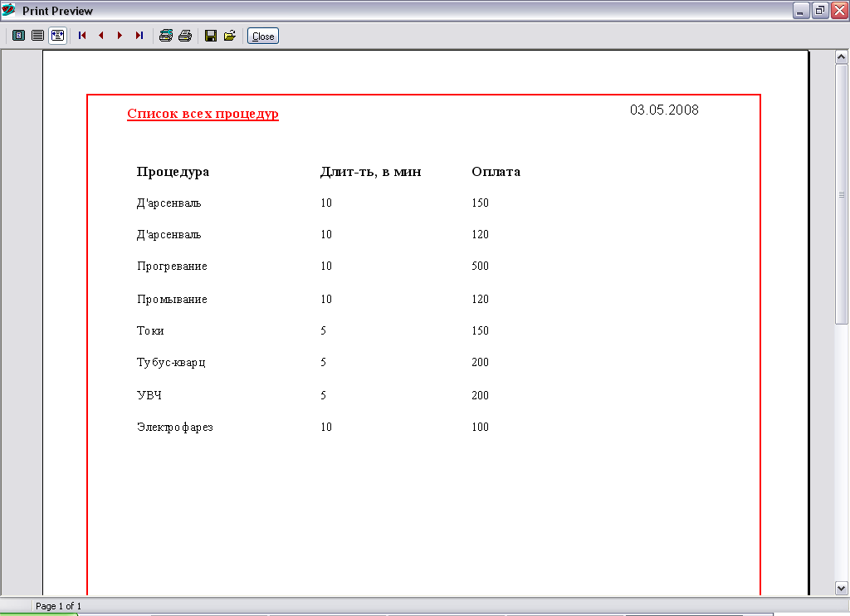Jump to the last page

(139, 36)
